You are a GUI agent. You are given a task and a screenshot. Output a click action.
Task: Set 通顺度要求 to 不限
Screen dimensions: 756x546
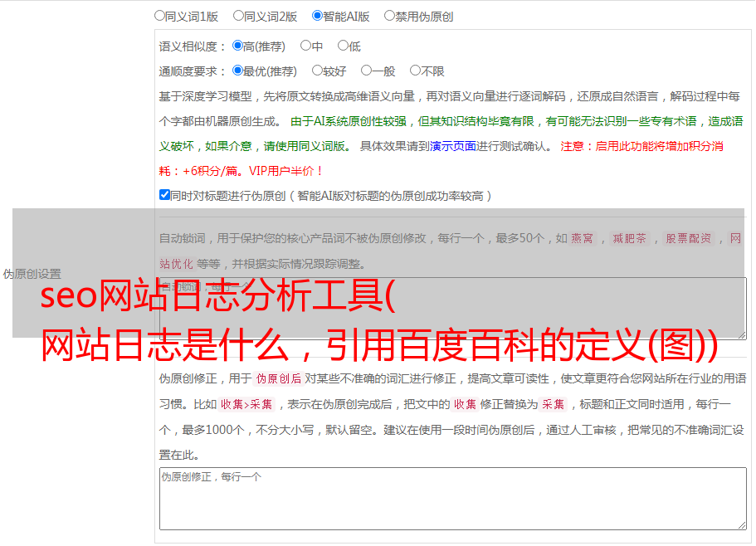coord(415,71)
